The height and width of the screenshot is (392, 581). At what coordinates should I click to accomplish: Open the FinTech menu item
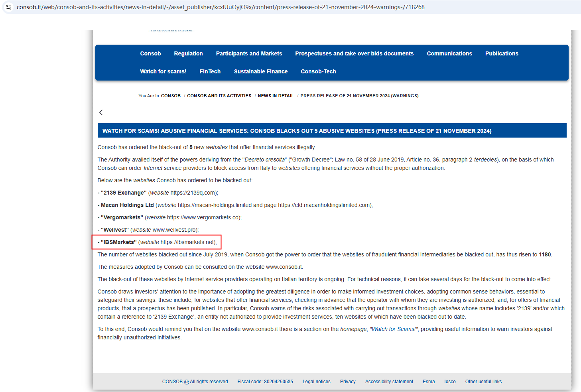(210, 71)
